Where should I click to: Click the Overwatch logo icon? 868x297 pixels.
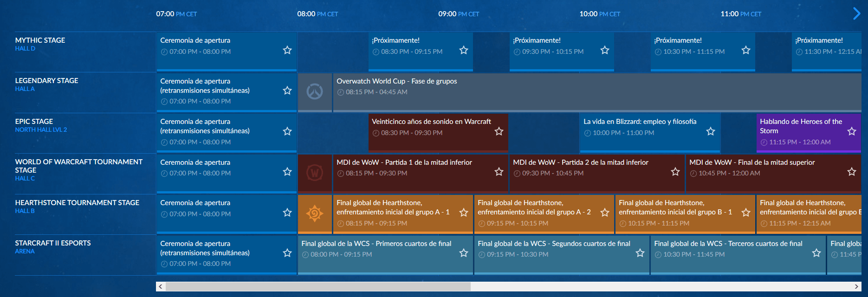pos(315,91)
